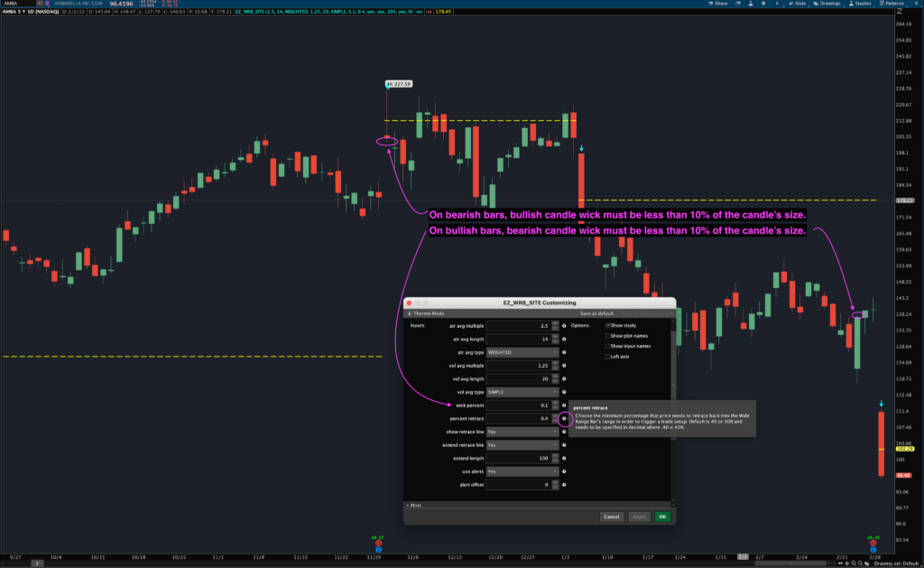Screen dimensions: 924x568
Task: Click the gear settings icon near Share
Action: pyautogui.click(x=762, y=4)
